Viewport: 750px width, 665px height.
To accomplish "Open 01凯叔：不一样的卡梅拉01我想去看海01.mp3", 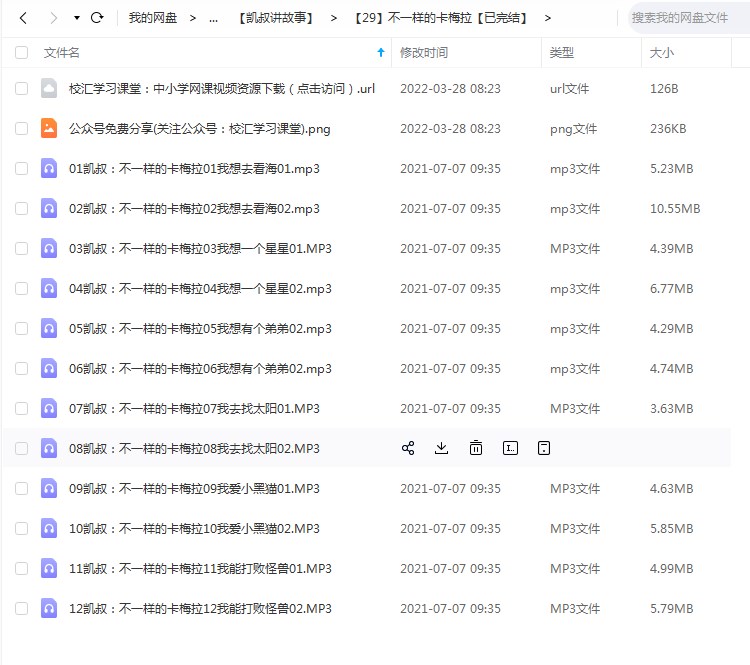I will (194, 169).
